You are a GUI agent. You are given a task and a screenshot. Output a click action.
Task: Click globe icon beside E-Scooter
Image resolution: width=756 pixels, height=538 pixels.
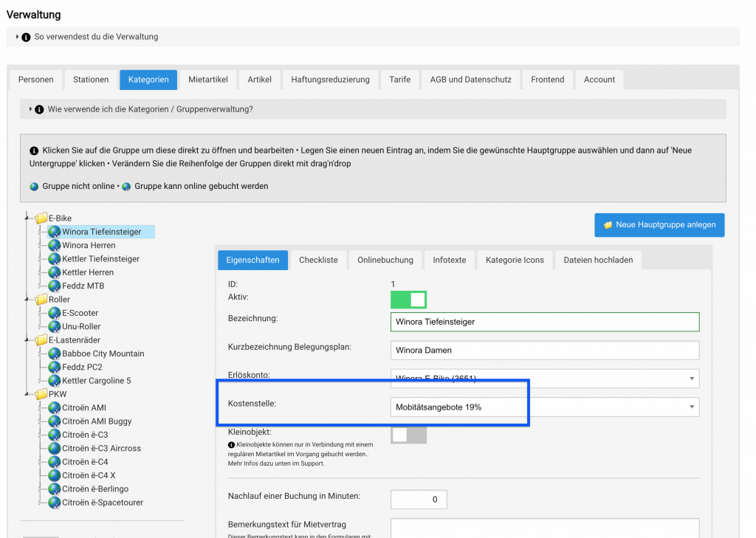click(55, 313)
